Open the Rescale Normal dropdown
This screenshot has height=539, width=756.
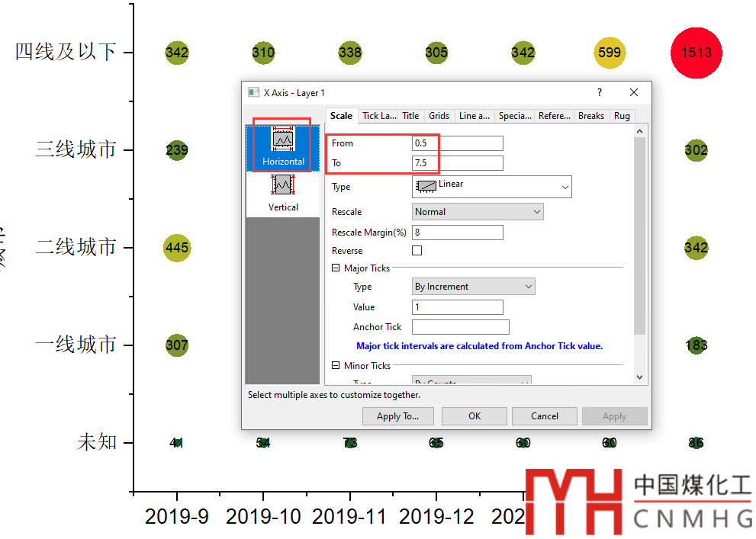click(478, 212)
